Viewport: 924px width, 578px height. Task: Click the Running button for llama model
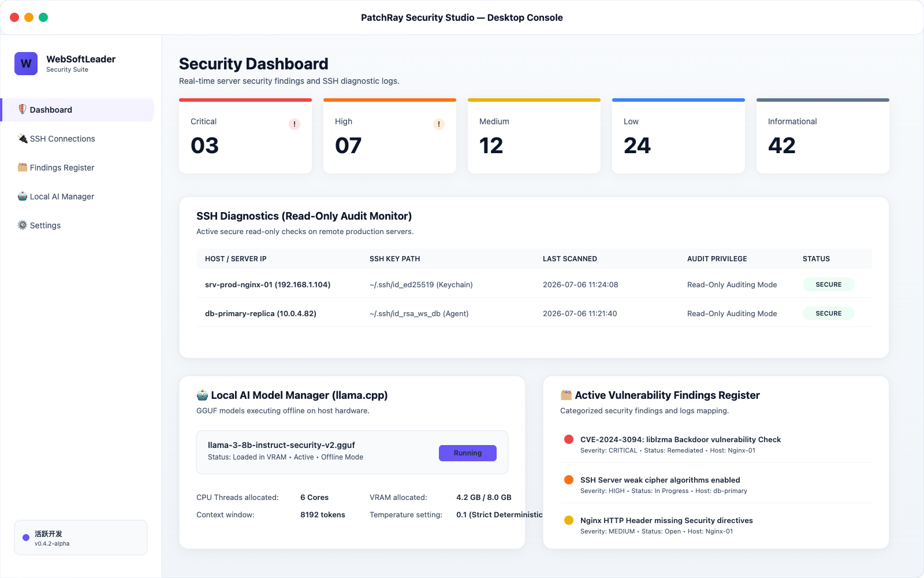click(x=468, y=453)
